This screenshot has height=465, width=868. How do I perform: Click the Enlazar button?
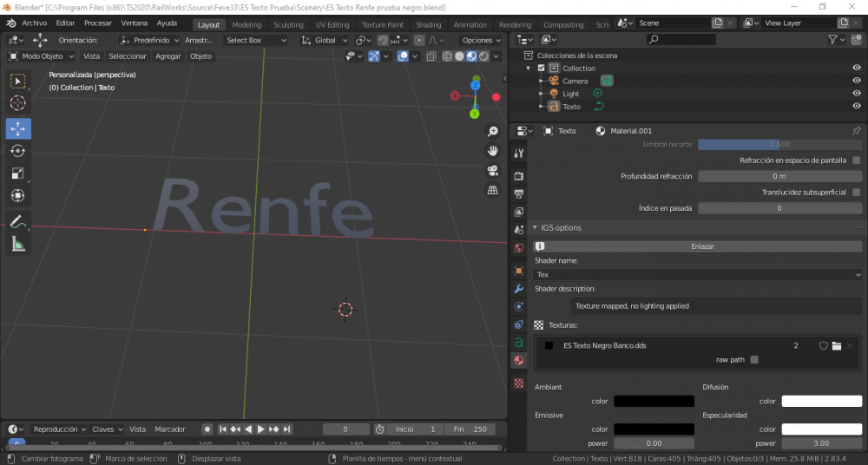tap(698, 246)
